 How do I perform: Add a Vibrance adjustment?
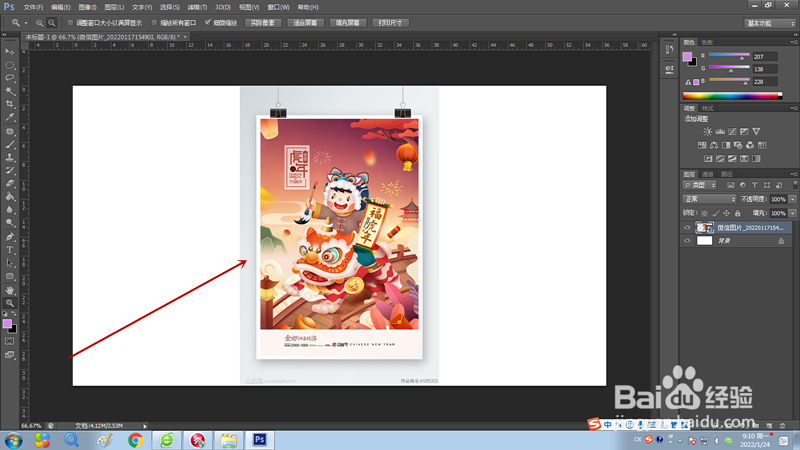(x=756, y=132)
